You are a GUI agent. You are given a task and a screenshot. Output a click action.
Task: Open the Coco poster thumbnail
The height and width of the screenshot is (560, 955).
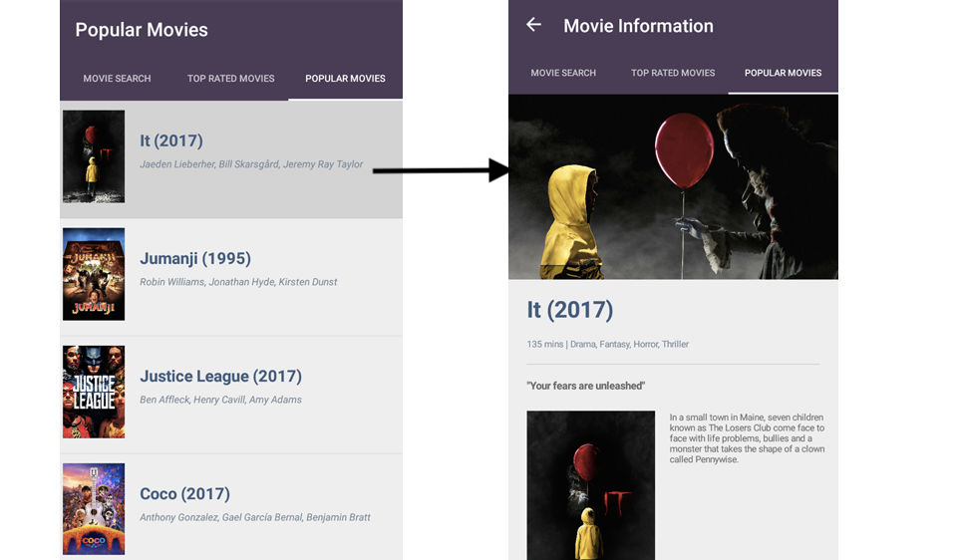94,509
